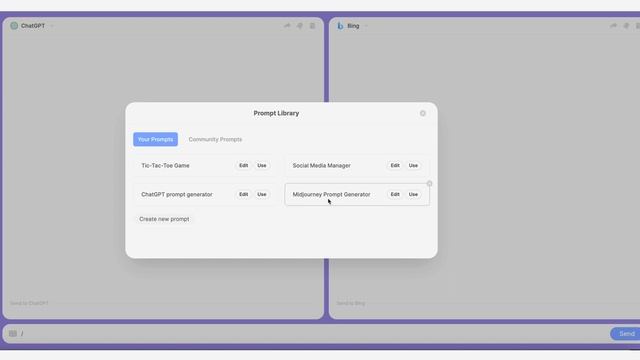Click the Send button
The image size is (640, 360).
click(626, 333)
